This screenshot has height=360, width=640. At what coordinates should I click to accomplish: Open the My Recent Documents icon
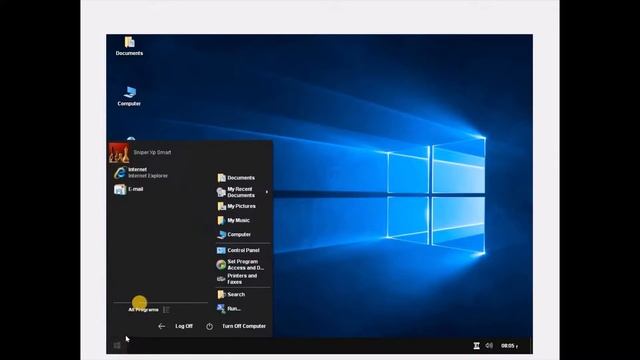coord(221,192)
